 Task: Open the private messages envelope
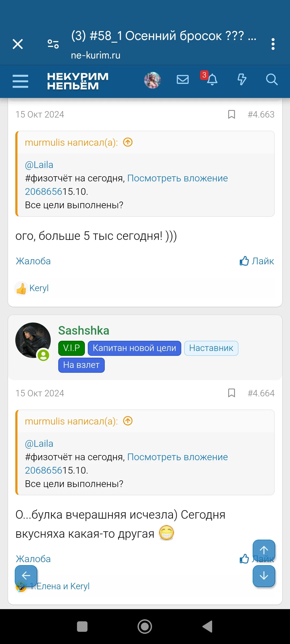(183, 80)
